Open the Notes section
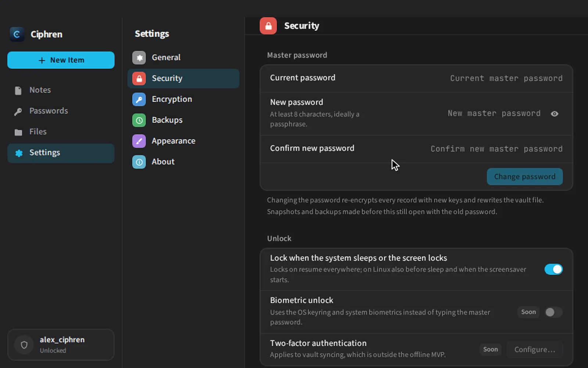The image size is (588, 368). [x=61, y=90]
